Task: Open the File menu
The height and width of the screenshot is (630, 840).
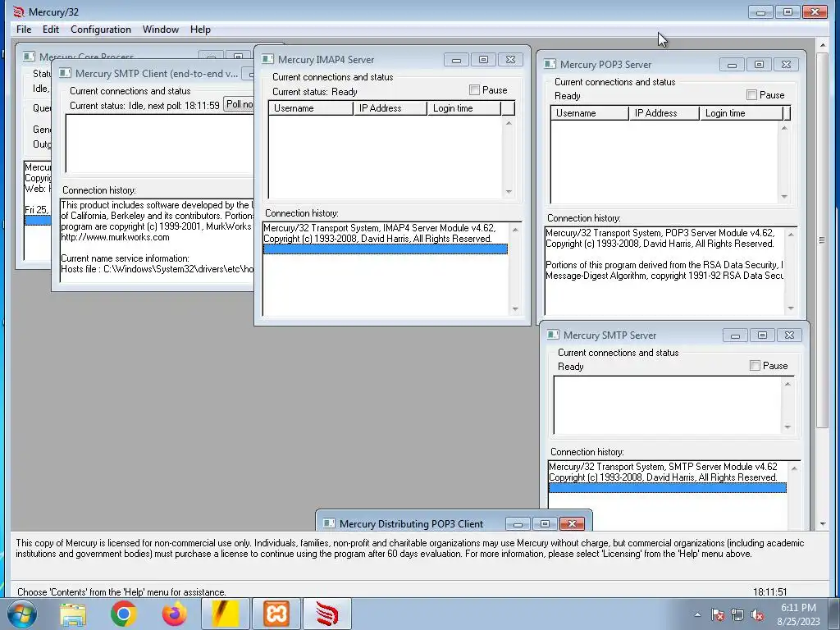Action: click(x=24, y=30)
